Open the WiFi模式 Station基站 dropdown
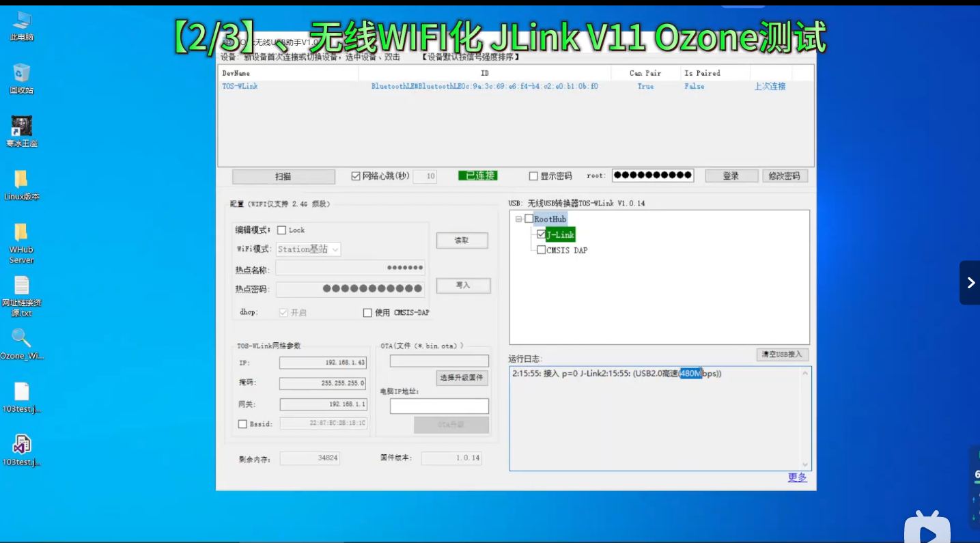 [308, 249]
